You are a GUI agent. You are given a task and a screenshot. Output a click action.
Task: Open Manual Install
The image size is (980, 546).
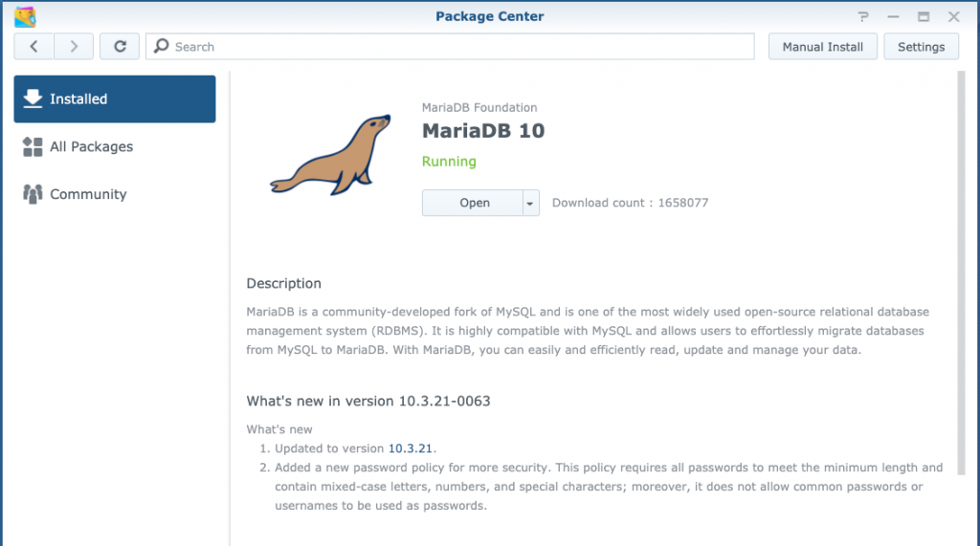pos(822,46)
